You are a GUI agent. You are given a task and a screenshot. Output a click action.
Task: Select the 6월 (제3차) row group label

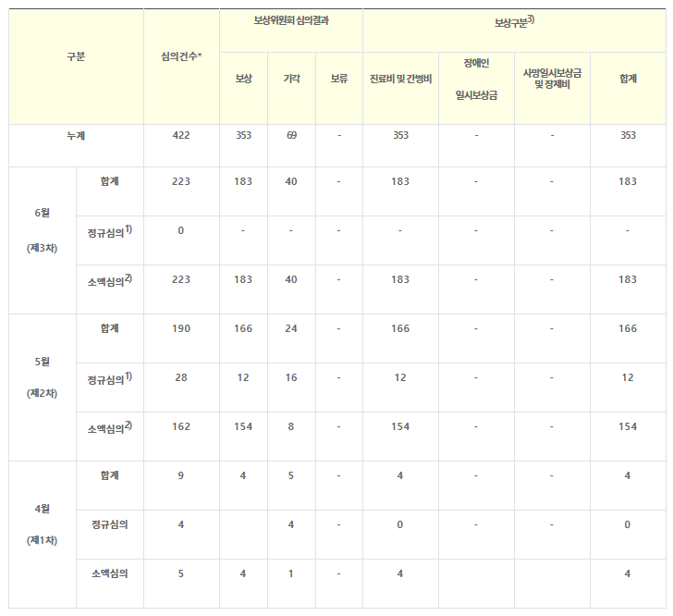point(43,230)
